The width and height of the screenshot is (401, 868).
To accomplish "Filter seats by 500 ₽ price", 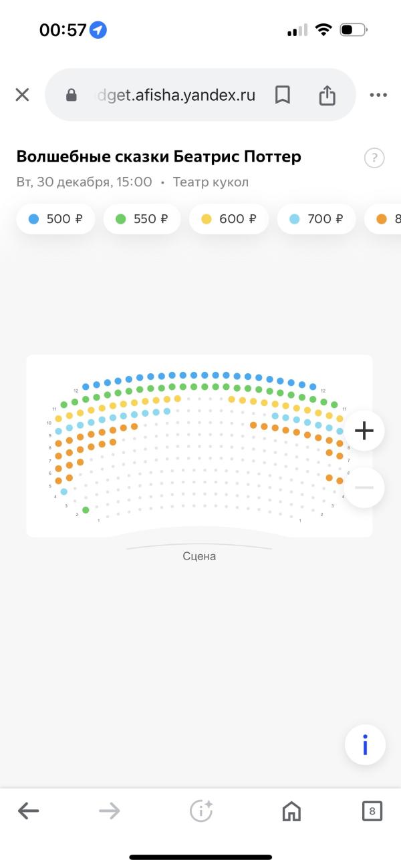I will coord(55,219).
